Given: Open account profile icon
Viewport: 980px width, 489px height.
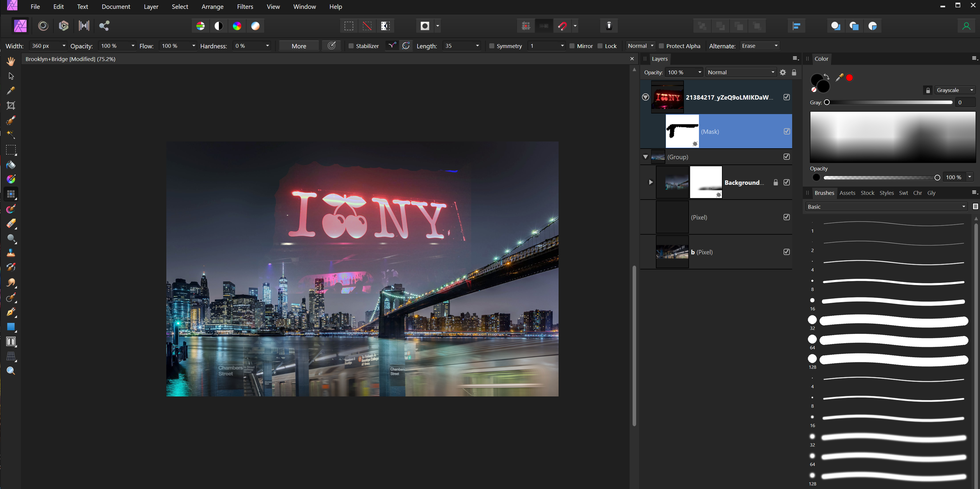Looking at the screenshot, I should (966, 26).
